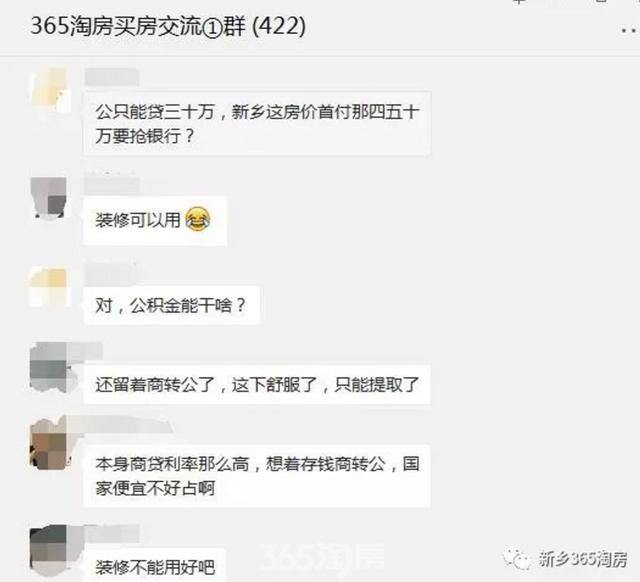Image resolution: width=640 pixels, height=582 pixels.
Task: Select message '公只能贷三十万'
Action: 257,123
